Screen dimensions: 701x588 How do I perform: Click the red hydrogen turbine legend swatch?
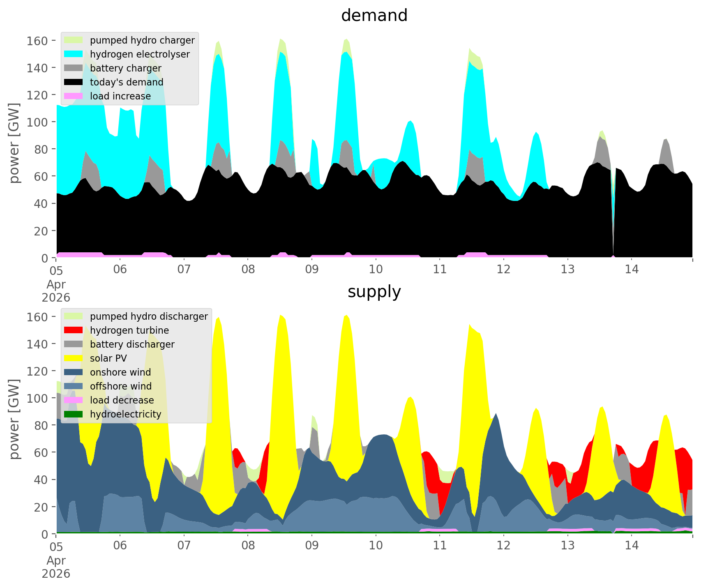pyautogui.click(x=74, y=330)
